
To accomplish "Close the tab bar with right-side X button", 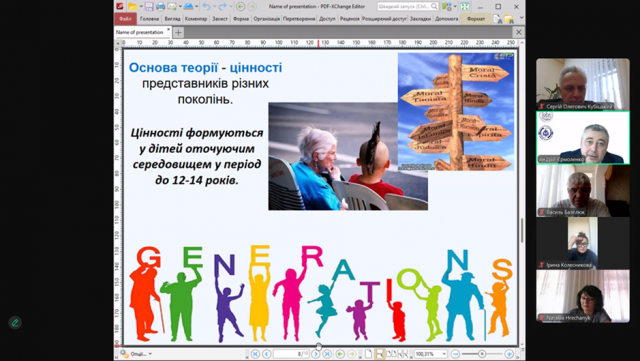I will coord(518,32).
